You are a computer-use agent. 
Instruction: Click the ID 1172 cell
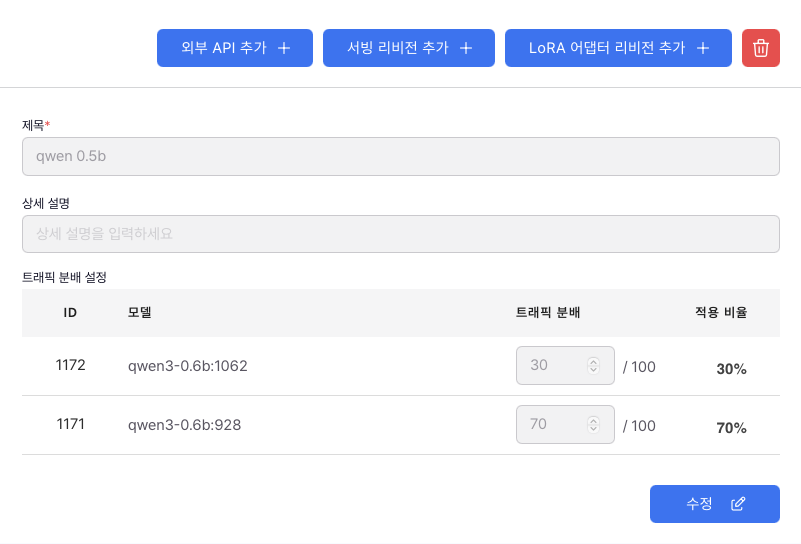71,365
